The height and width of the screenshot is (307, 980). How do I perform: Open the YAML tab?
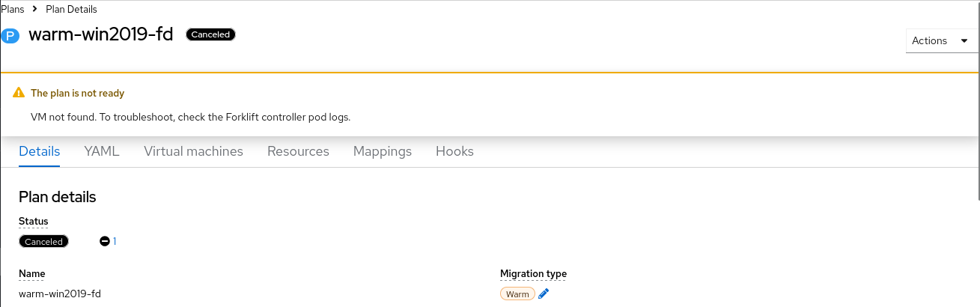coord(102,151)
